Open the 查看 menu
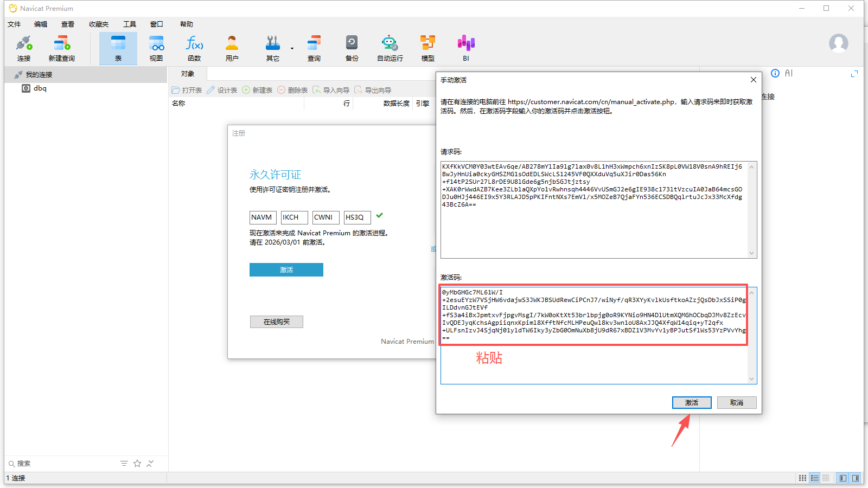The height and width of the screenshot is (488, 868). [68, 24]
